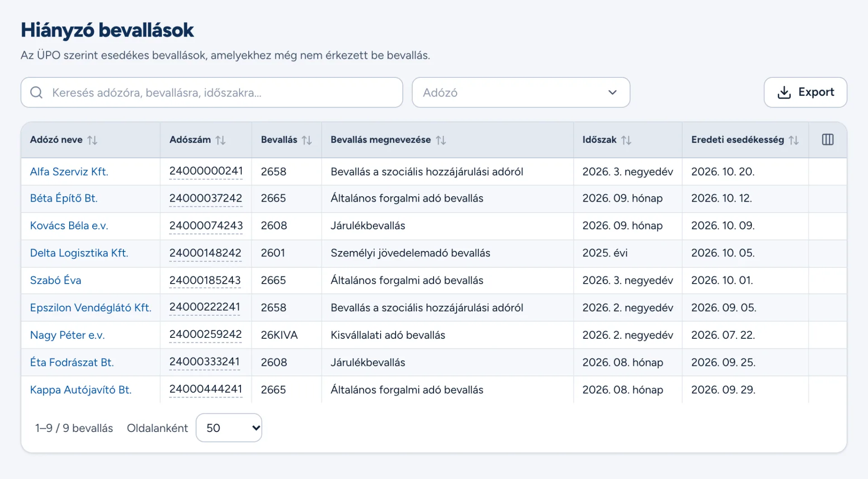868x479 pixels.
Task: Open the column visibility settings icon
Action: 828,140
